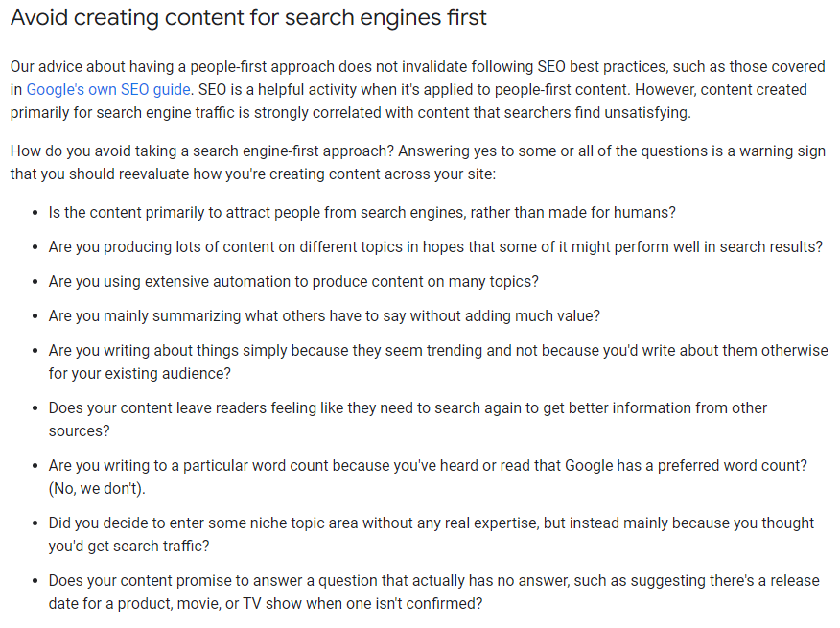Screen dimensions: 840x628
Task: Click the bullet about producing lots of content
Action: [x=435, y=246]
